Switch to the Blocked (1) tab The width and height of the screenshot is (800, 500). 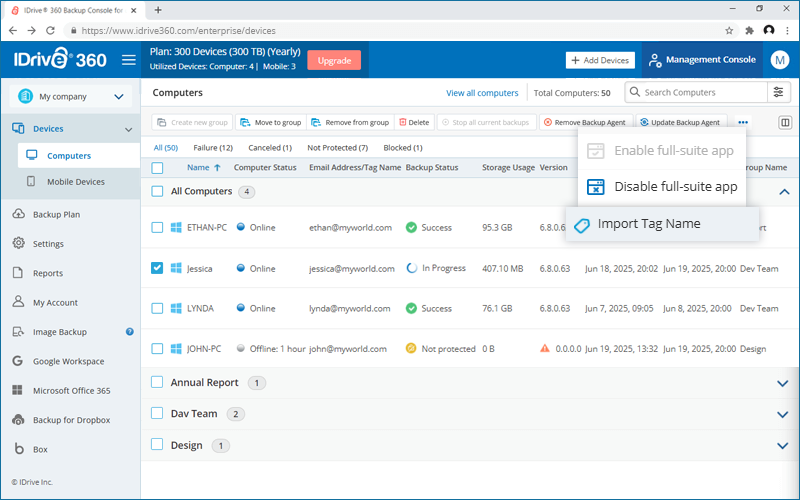click(403, 148)
